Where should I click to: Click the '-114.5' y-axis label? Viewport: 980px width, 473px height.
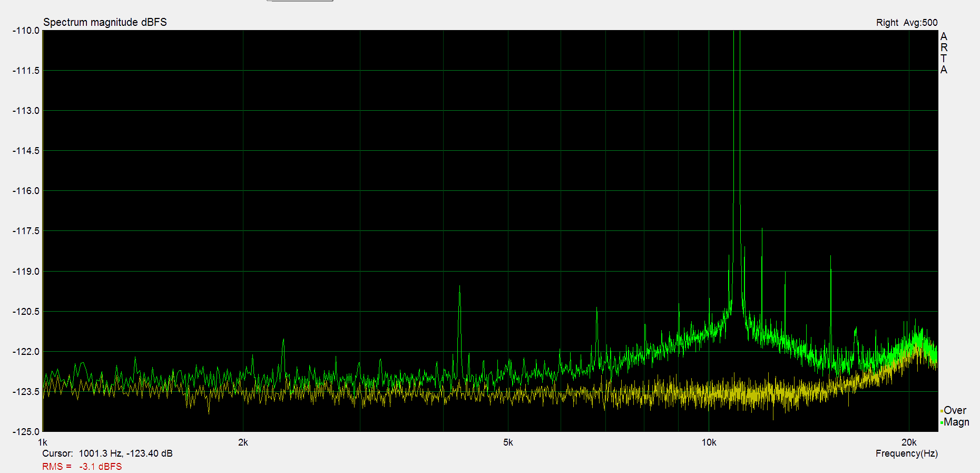coord(26,151)
